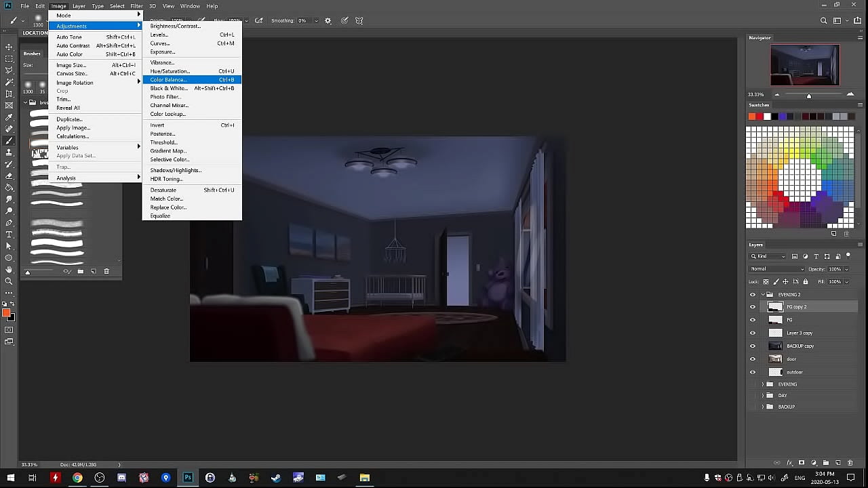
Task: Open Steam from the Windows taskbar
Action: point(276,478)
